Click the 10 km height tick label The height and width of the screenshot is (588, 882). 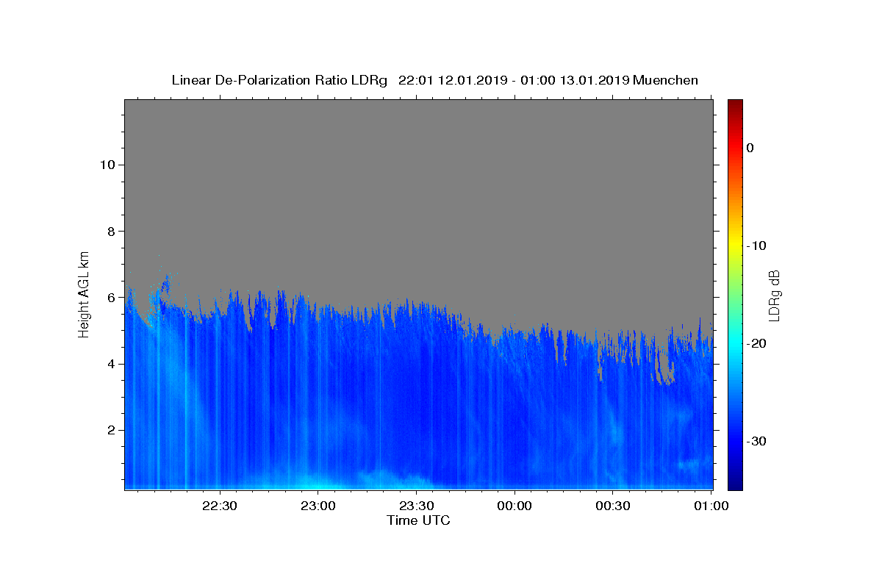point(107,165)
